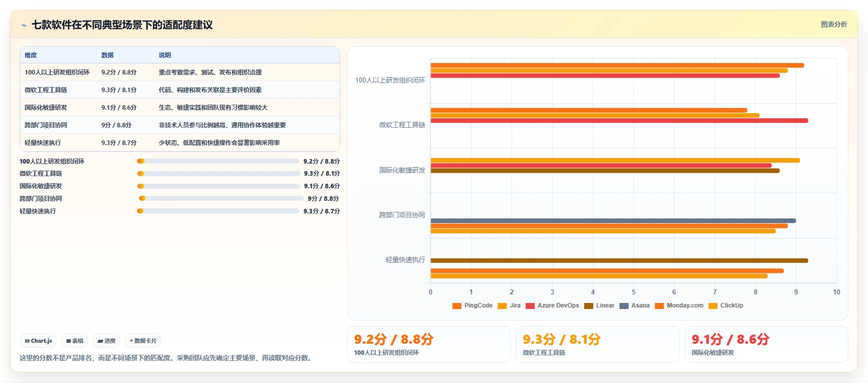Click description 代码、构建和发布关联是主要评价因素
The width and height of the screenshot is (868, 383).
click(210, 90)
